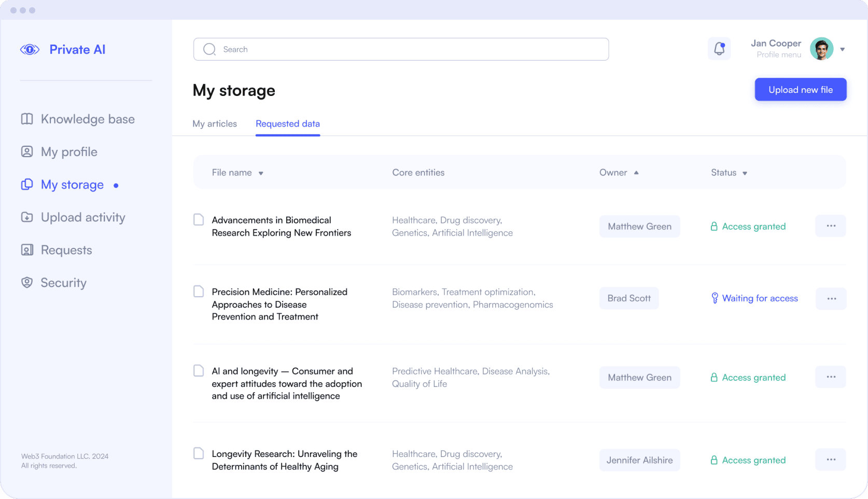868x499 pixels.
Task: Click the Private AI eye logo
Action: pyautogui.click(x=30, y=50)
